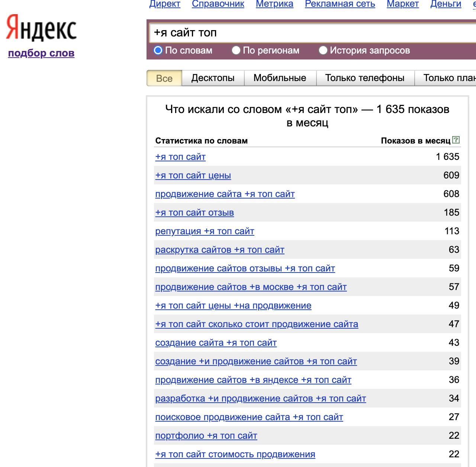Screen dimensions: 476x467
Task: Open the '+я топ сайт цены' query
Action: [193, 175]
